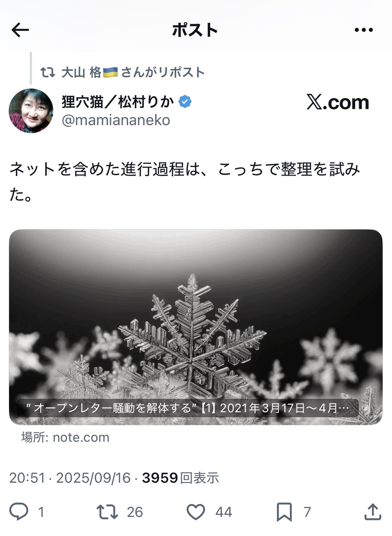This screenshot has height=536, width=392.
Task: Tap the オープンレター騒動を解体する title caption
Action: tap(188, 409)
